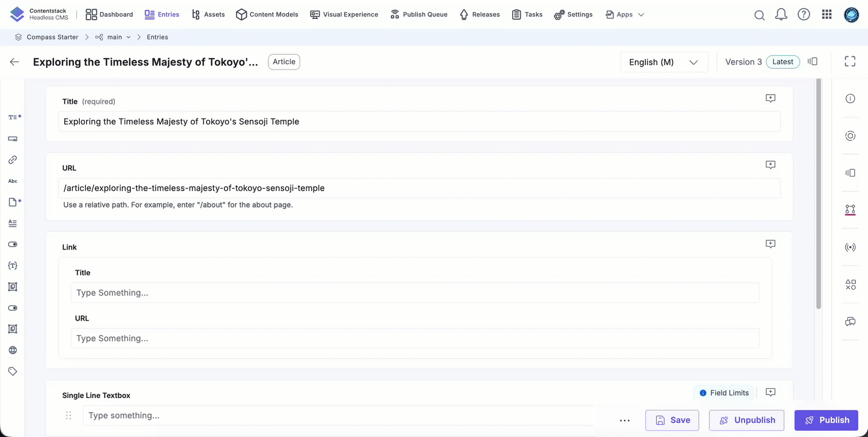Screen dimensions: 868x437
Task: Click the relative path hint text under URL
Action: click(178, 205)
